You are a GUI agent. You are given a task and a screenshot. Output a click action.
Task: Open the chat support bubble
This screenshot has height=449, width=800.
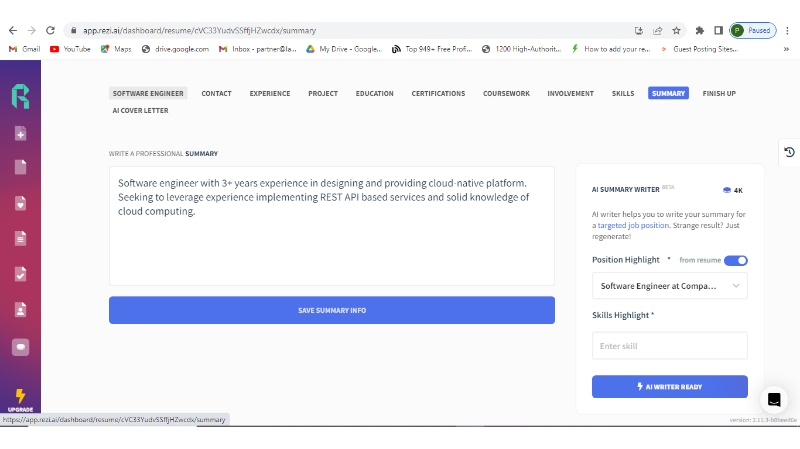coord(774,400)
